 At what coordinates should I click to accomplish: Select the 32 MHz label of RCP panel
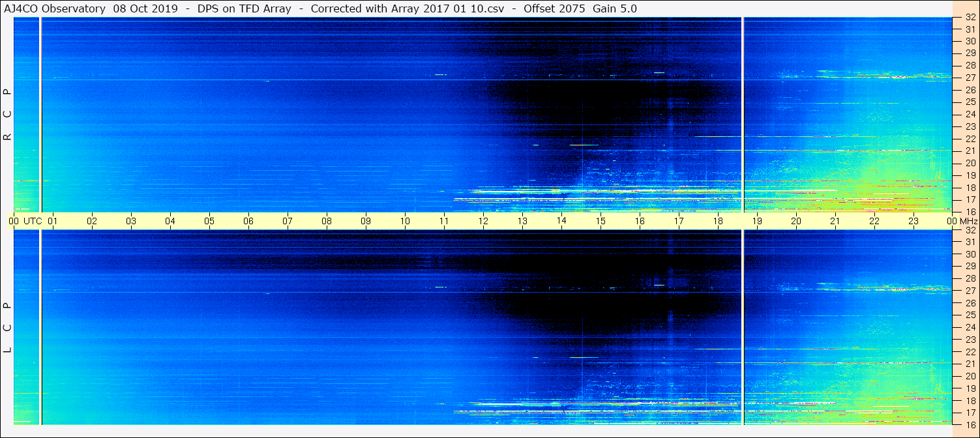[969, 18]
